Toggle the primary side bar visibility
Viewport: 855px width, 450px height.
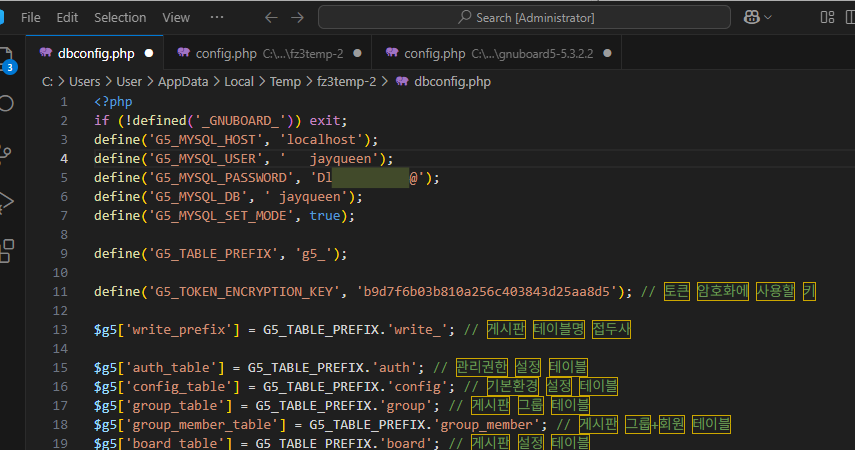tap(851, 17)
